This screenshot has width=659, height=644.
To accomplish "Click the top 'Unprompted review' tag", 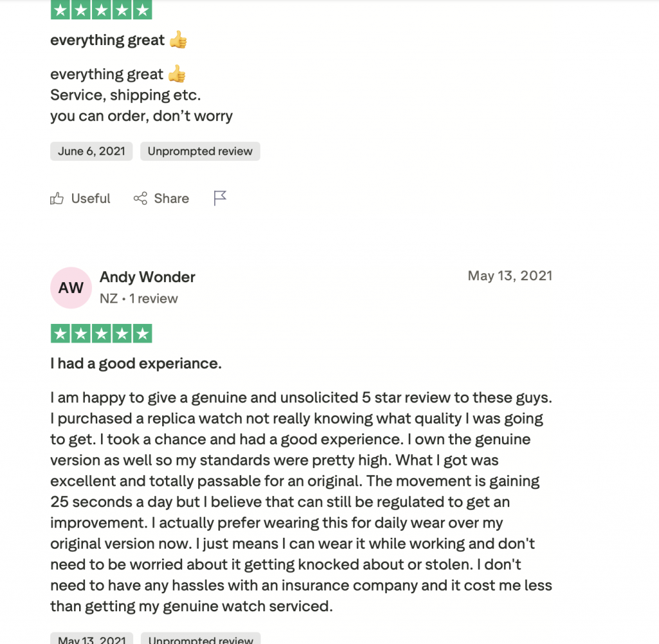I will coord(200,151).
